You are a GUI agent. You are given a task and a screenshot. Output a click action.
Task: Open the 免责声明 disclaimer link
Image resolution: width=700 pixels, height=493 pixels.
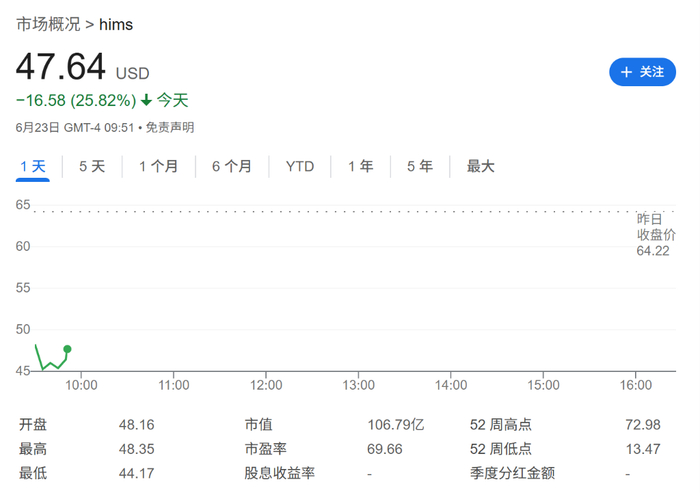(170, 127)
